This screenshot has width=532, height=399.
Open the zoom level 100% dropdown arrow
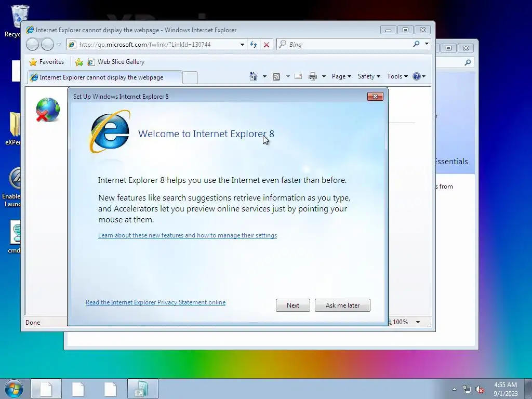pos(418,322)
